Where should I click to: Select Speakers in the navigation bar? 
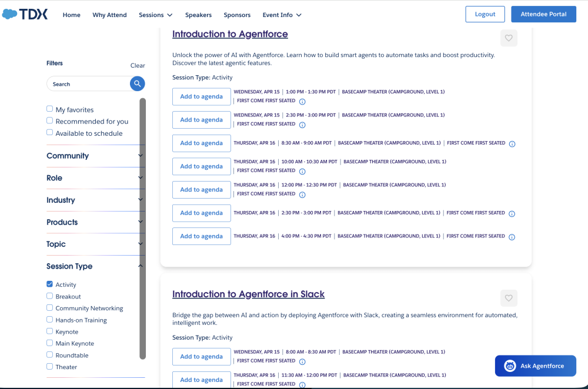[198, 15]
